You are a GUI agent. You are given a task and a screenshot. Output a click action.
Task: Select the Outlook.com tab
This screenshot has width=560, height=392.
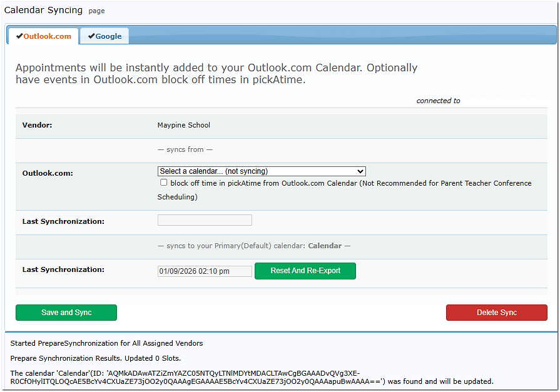(44, 36)
